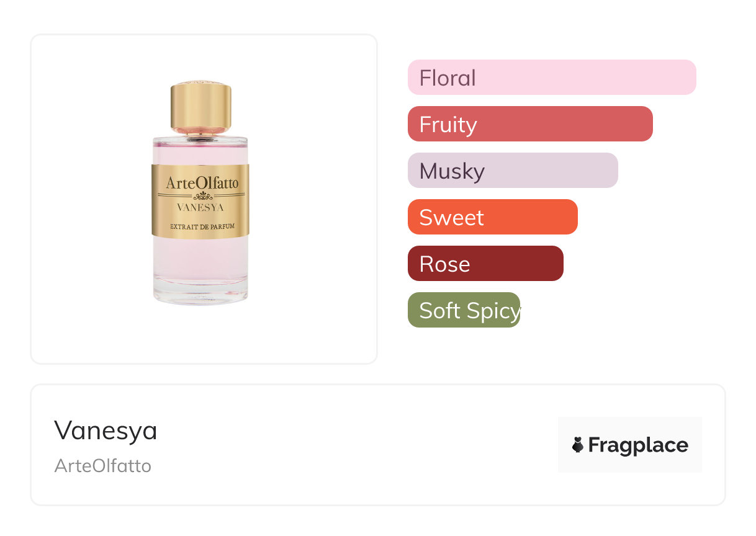Pick the Sweet accord bar
This screenshot has width=756, height=536.
(492, 217)
